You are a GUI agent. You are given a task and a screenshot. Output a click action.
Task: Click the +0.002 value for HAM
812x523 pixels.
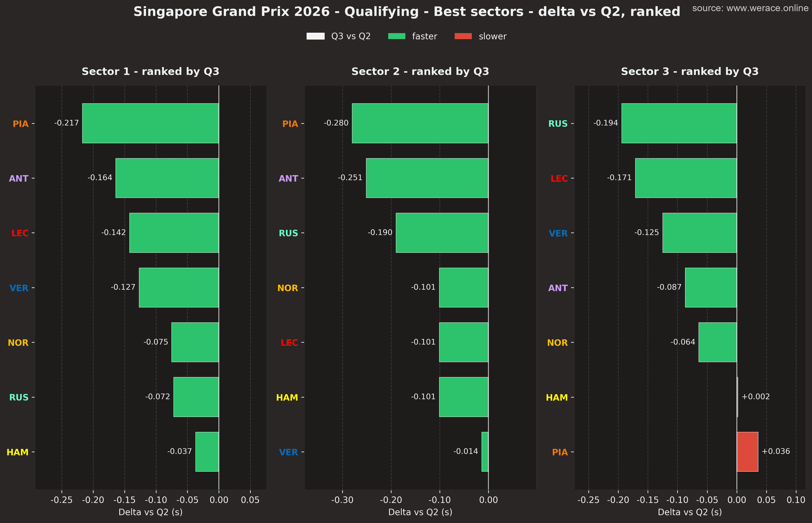point(756,397)
